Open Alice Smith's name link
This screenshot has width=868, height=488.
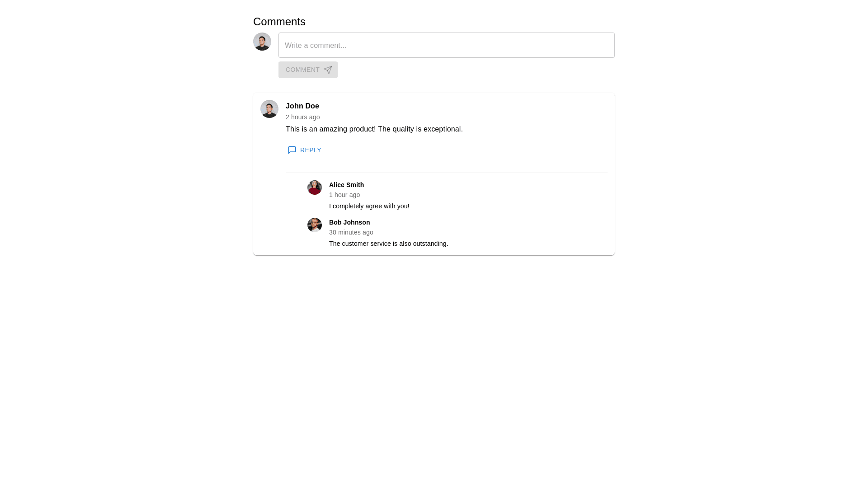(346, 185)
